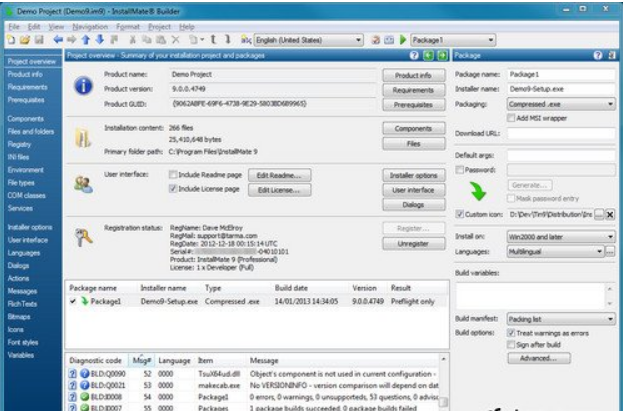Open Build manifest Packing list dropdown
This screenshot has width=623, height=411.
[x=561, y=319]
